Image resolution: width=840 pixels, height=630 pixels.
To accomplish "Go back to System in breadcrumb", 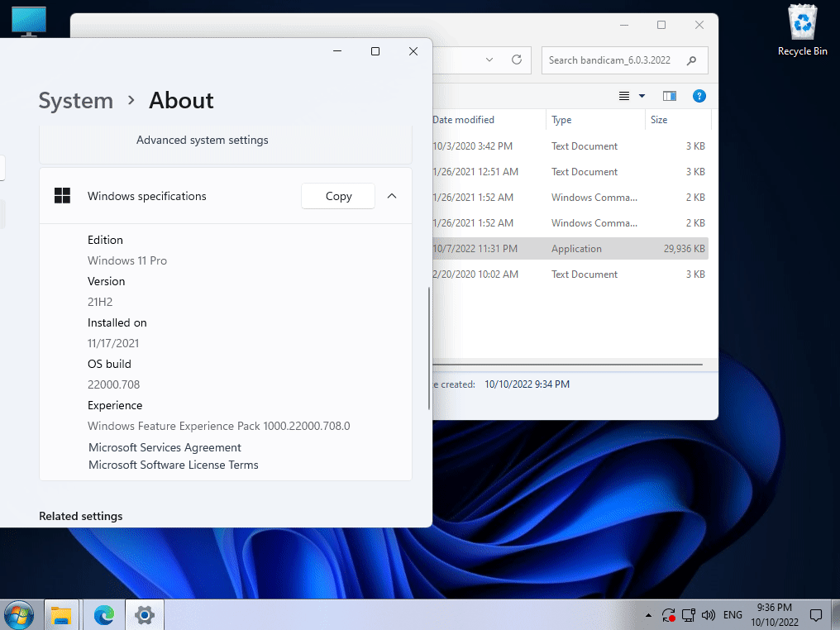I will pyautogui.click(x=75, y=101).
